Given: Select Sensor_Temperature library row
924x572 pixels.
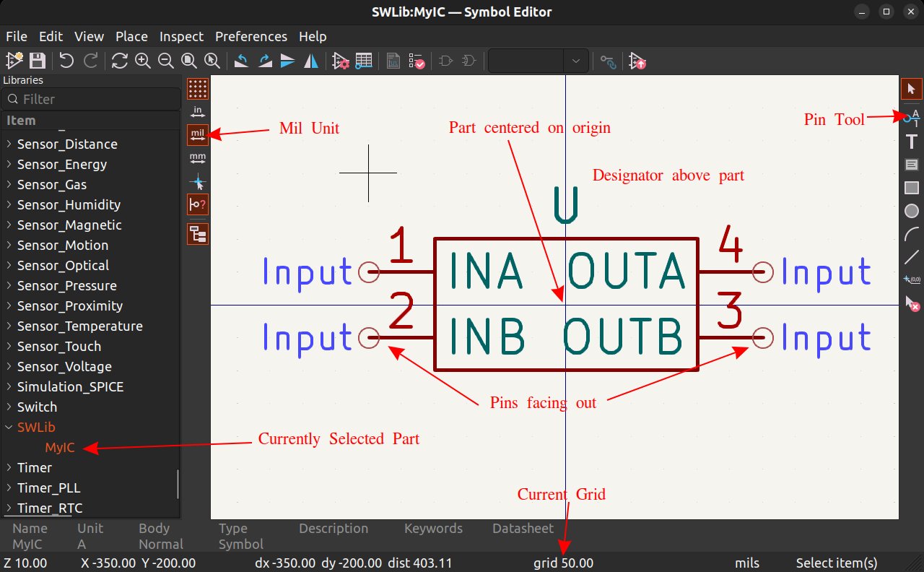Looking at the screenshot, I should 90,326.
